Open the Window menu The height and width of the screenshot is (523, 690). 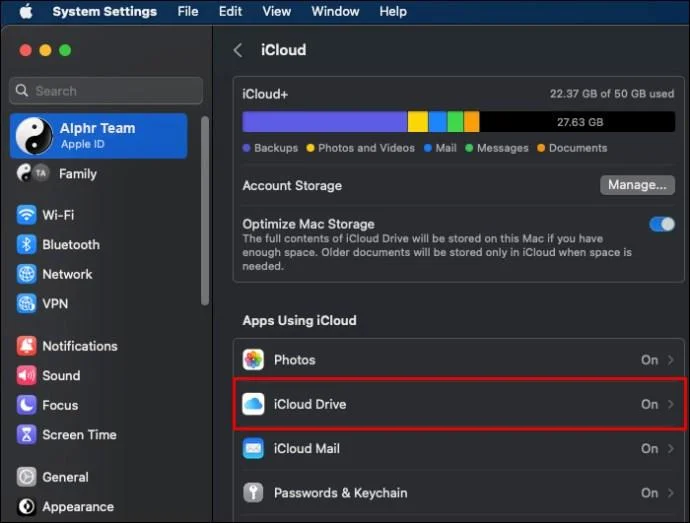click(x=335, y=11)
